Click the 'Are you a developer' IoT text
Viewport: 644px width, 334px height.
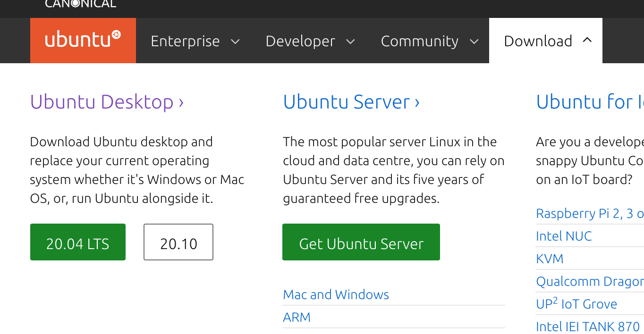click(590, 160)
